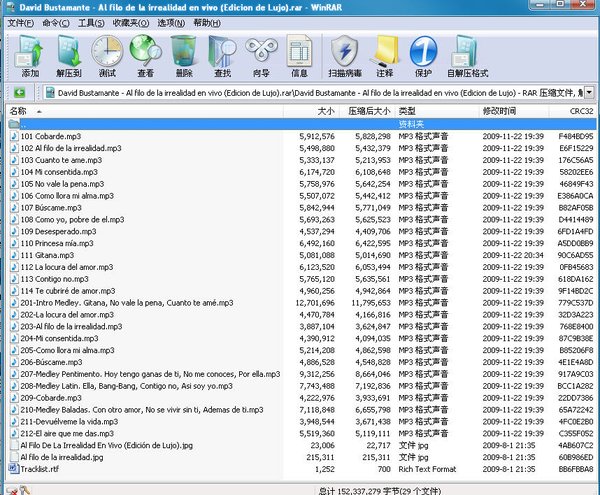600x495 pixels.
Task: Sort by Modified (修改时间) column header
Action: point(514,111)
